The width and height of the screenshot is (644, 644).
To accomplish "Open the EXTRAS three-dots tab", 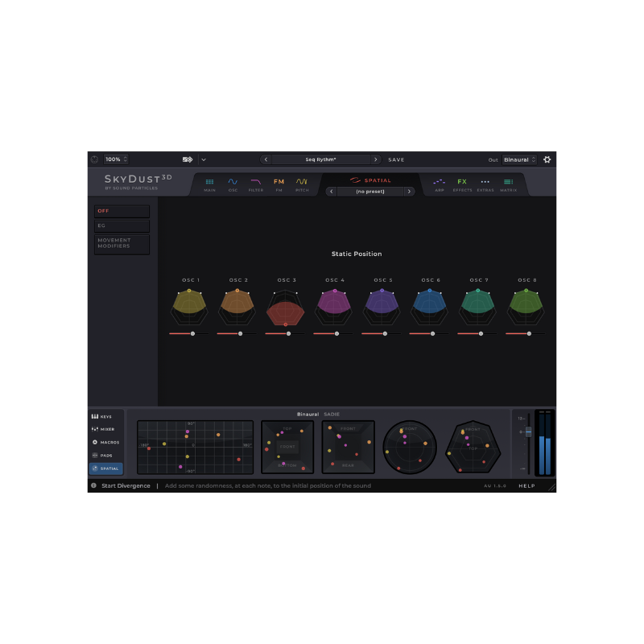I will point(485,185).
